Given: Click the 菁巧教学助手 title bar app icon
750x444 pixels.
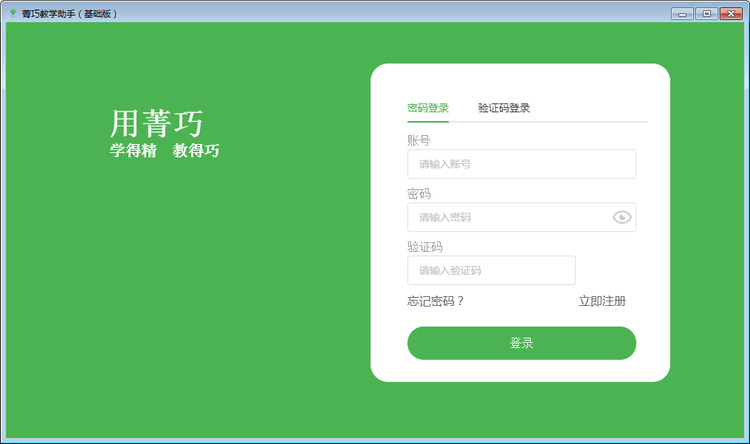Looking at the screenshot, I should click(x=13, y=13).
